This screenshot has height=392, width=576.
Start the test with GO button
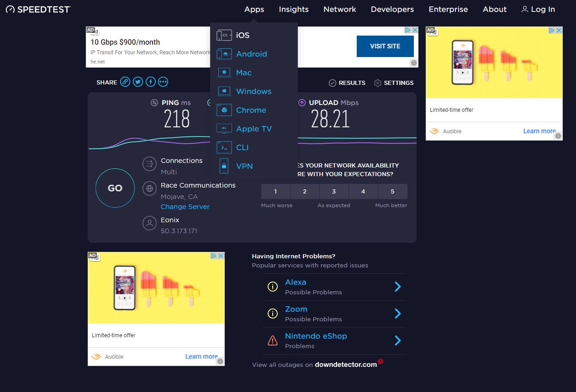115,188
